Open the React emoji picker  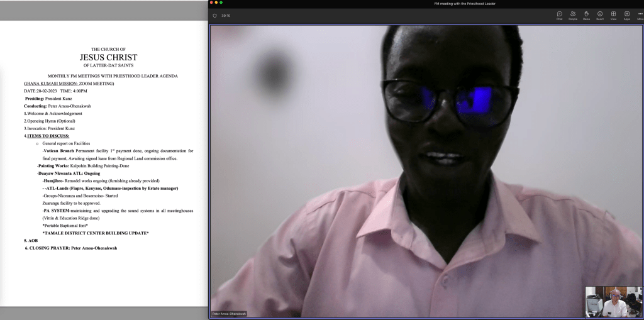(x=600, y=15)
